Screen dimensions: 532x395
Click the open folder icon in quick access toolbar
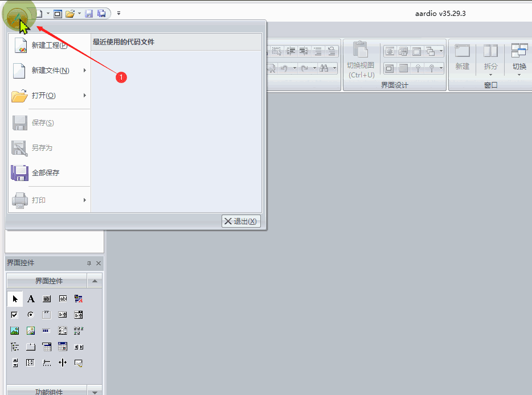pos(70,14)
